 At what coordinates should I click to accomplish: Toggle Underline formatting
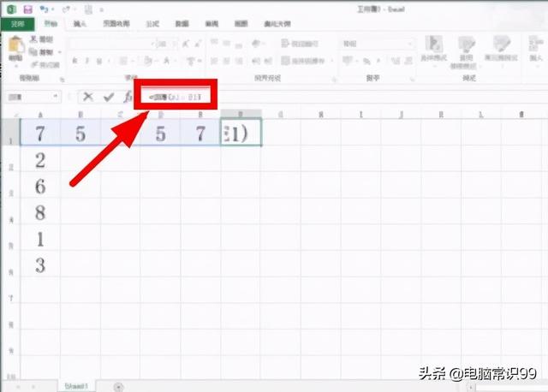point(99,61)
